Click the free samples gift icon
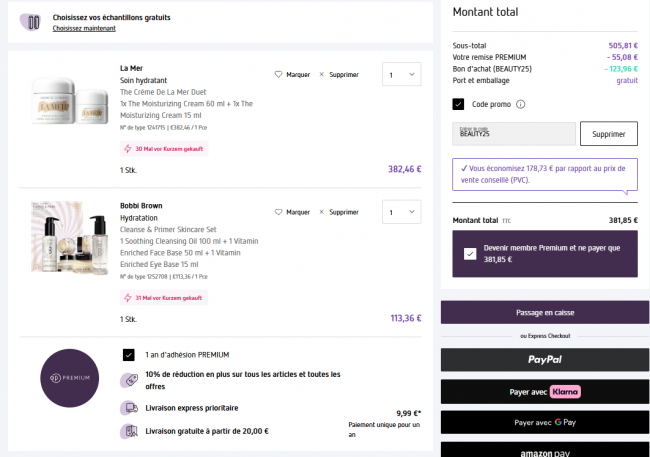650x457 pixels. tap(32, 22)
